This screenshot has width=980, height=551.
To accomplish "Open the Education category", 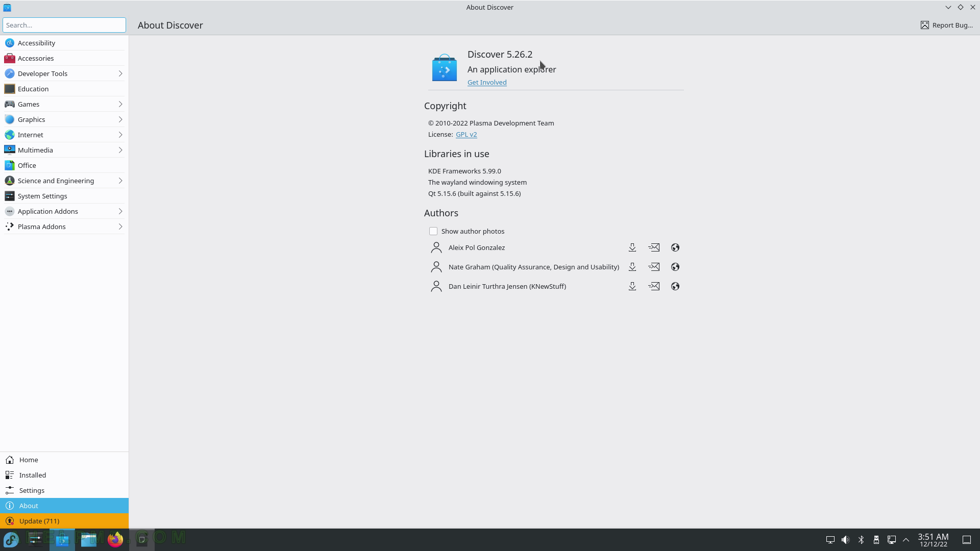I will 64,89.
